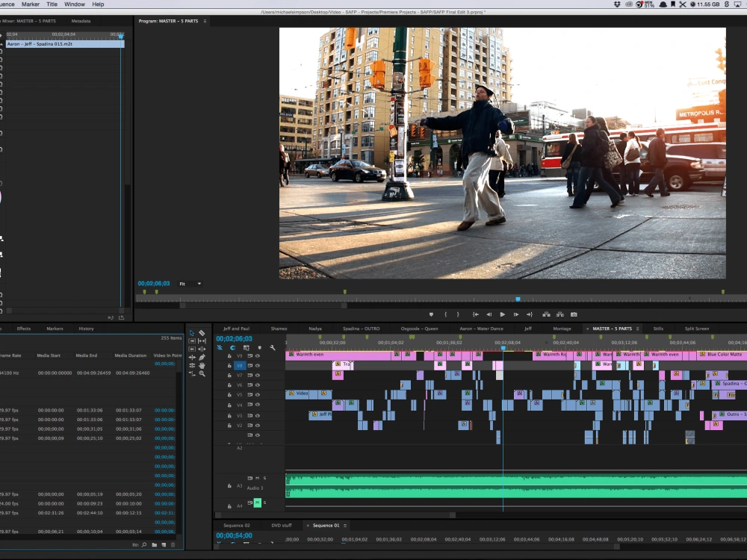
Task: Toggle lock on track V7
Action: tap(229, 376)
